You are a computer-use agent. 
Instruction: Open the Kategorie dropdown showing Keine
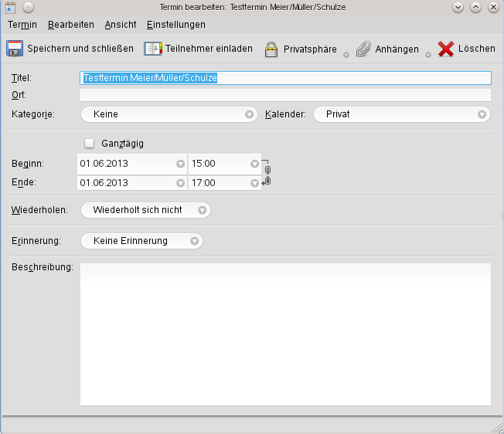[x=169, y=114]
